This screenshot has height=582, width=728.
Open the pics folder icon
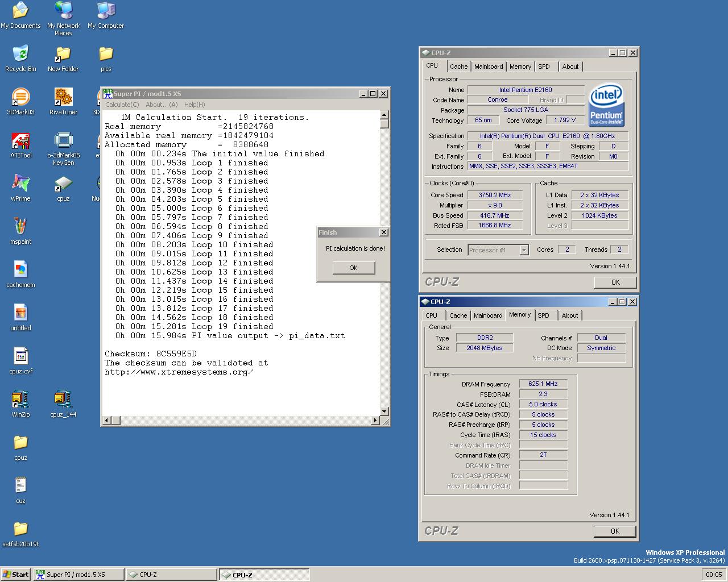click(x=106, y=59)
